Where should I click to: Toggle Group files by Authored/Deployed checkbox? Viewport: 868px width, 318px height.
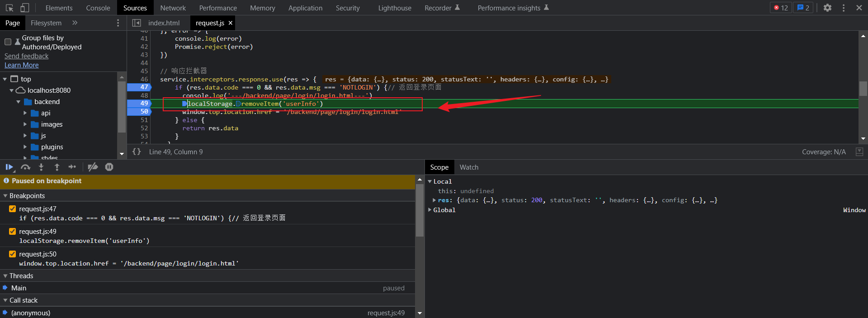pos(8,42)
